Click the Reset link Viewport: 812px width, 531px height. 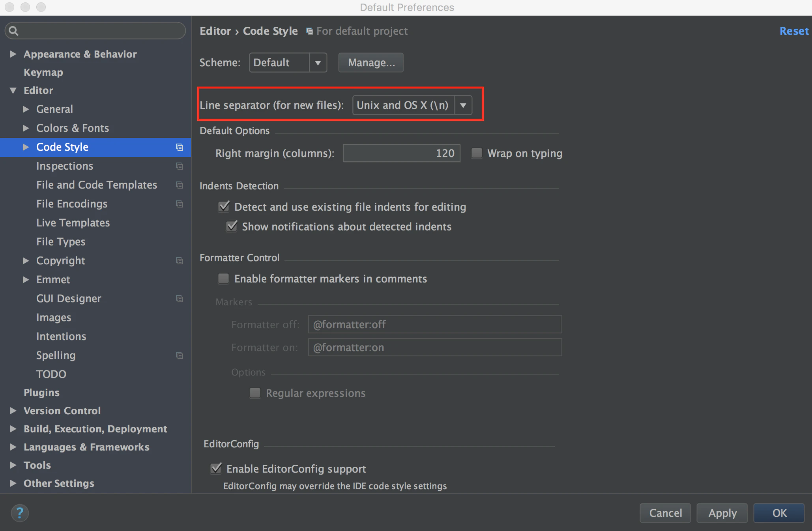pyautogui.click(x=794, y=31)
